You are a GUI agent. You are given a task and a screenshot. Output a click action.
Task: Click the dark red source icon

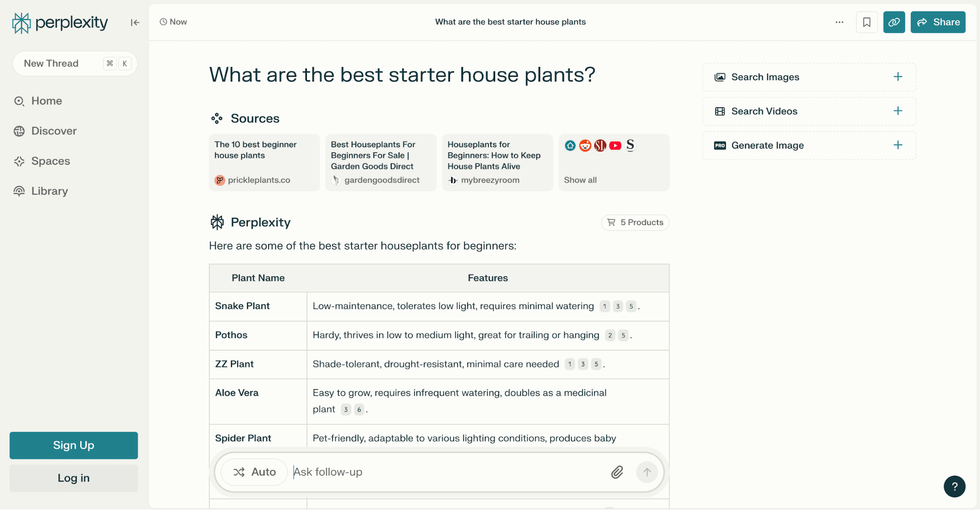(x=600, y=146)
